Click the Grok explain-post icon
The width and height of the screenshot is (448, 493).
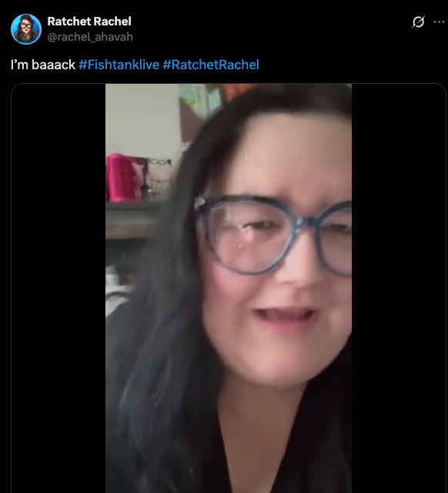[x=418, y=22]
